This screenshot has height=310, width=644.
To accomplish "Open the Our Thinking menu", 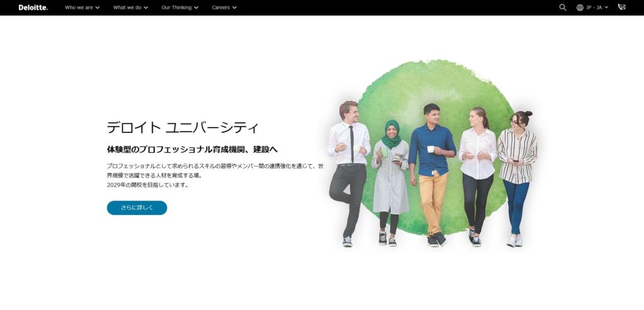I will [176, 8].
